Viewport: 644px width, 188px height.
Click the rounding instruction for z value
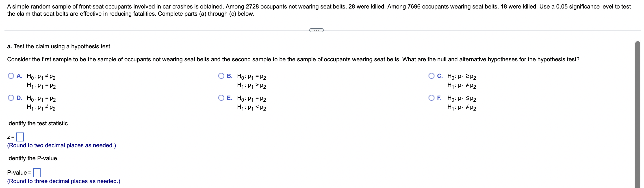(x=61, y=145)
